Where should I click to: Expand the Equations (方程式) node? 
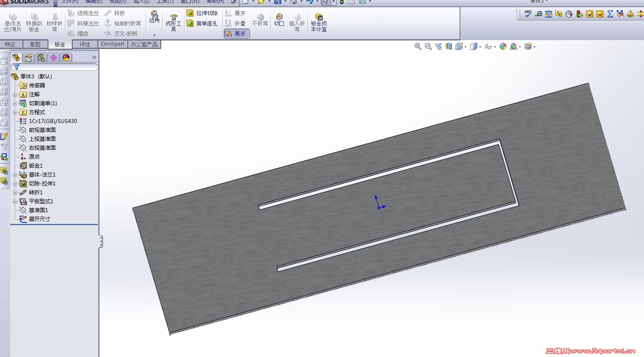point(15,112)
